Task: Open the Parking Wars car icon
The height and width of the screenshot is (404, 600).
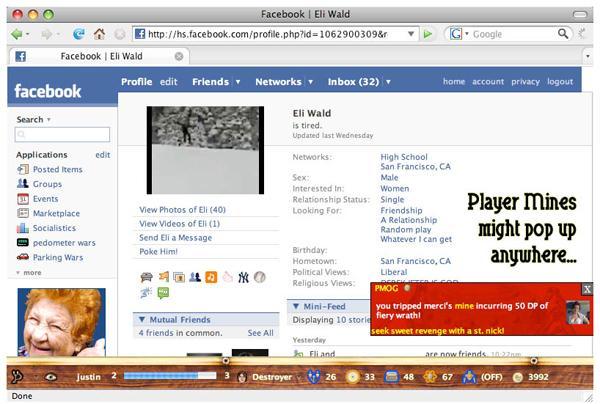Action: point(23,257)
